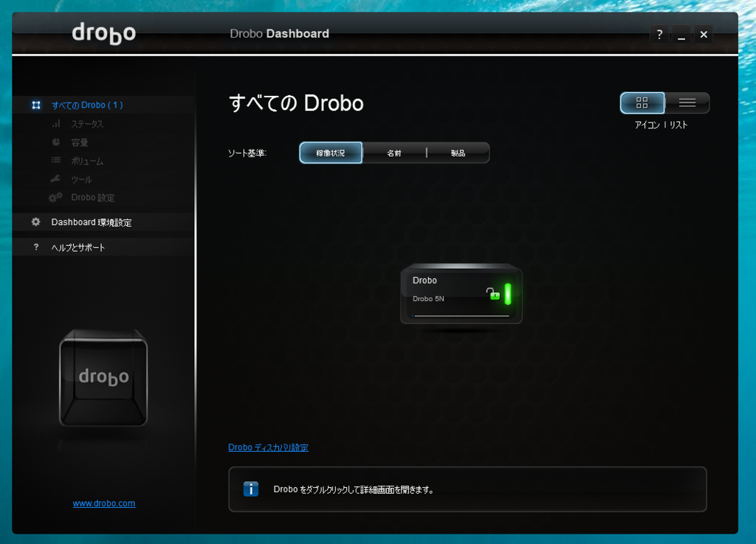Select the Drobo 5N device card
Image resolution: width=756 pixels, height=544 pixels.
pyautogui.click(x=461, y=295)
